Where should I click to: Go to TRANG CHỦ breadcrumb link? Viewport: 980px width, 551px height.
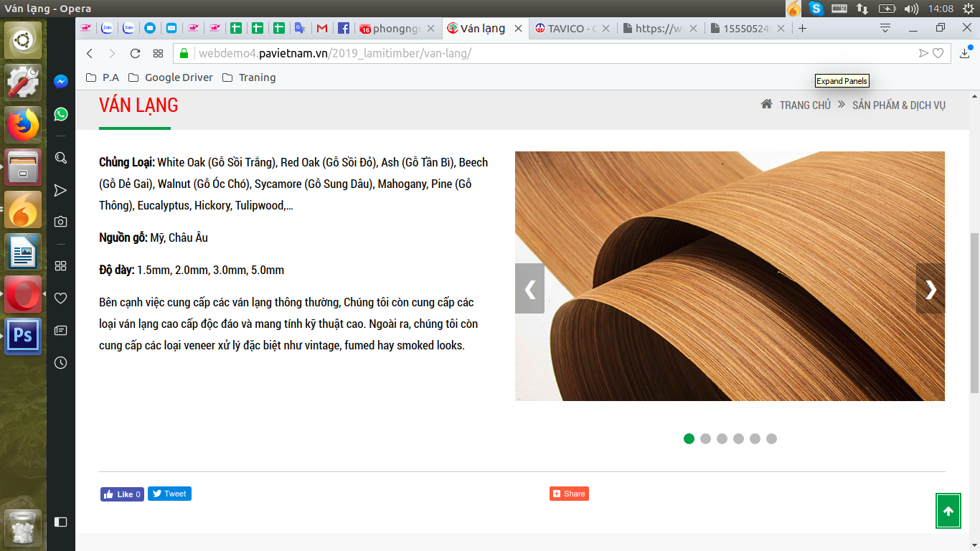805,105
